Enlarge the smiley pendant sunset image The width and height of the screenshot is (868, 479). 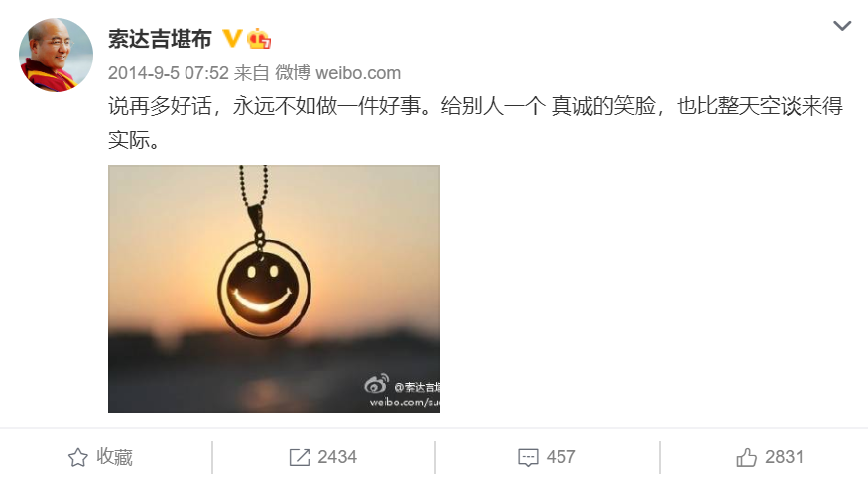coord(274,289)
